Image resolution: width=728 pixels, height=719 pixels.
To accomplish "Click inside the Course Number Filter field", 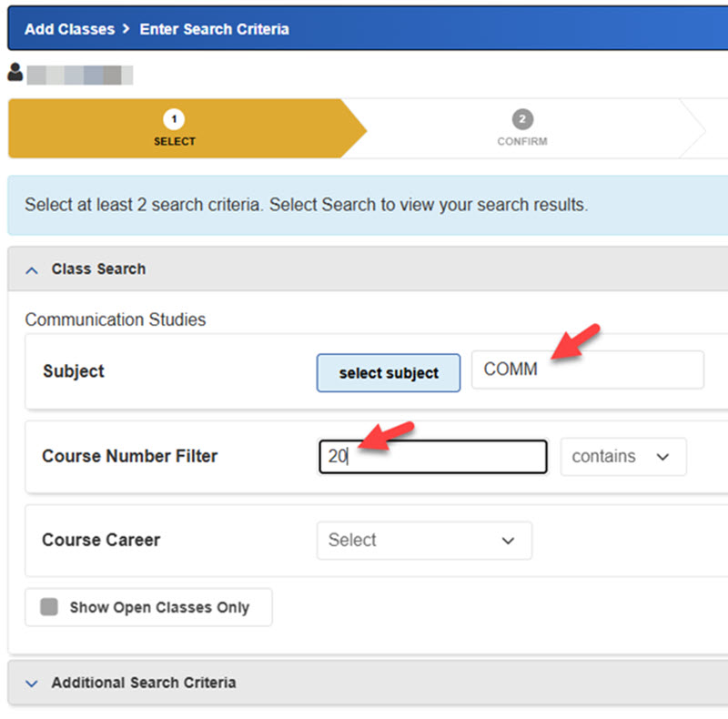I will (431, 456).
